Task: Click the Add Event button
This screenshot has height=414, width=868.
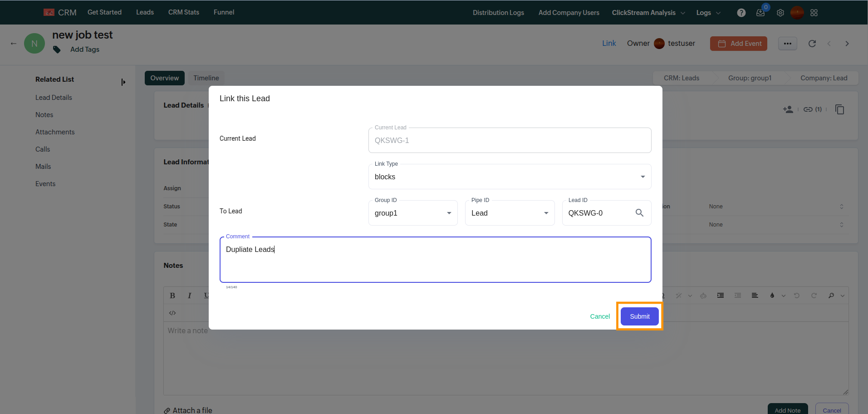Action: [739, 44]
